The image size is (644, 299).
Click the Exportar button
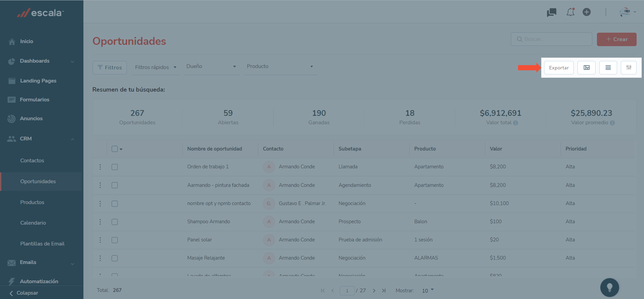coord(559,68)
